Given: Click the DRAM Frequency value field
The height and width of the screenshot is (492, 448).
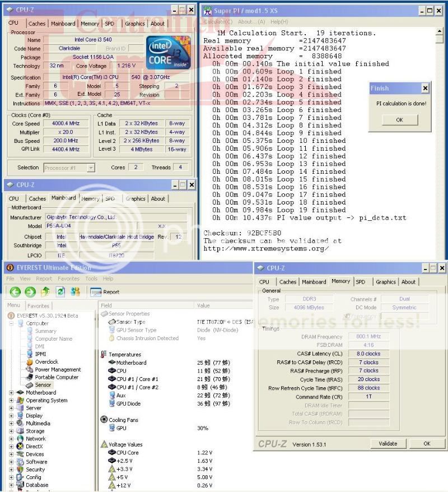Looking at the screenshot, I should [x=368, y=336].
